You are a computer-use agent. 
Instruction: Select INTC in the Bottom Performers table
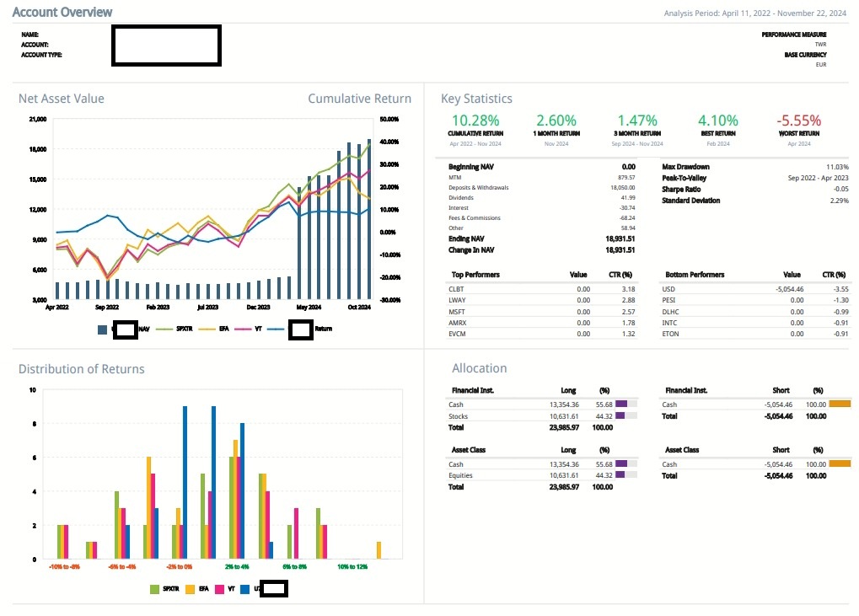pyautogui.click(x=670, y=322)
